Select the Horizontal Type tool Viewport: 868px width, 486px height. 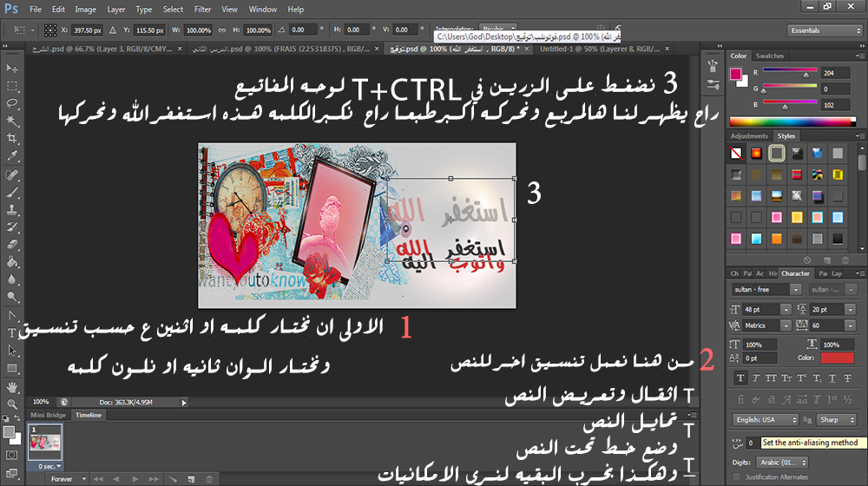coord(12,332)
